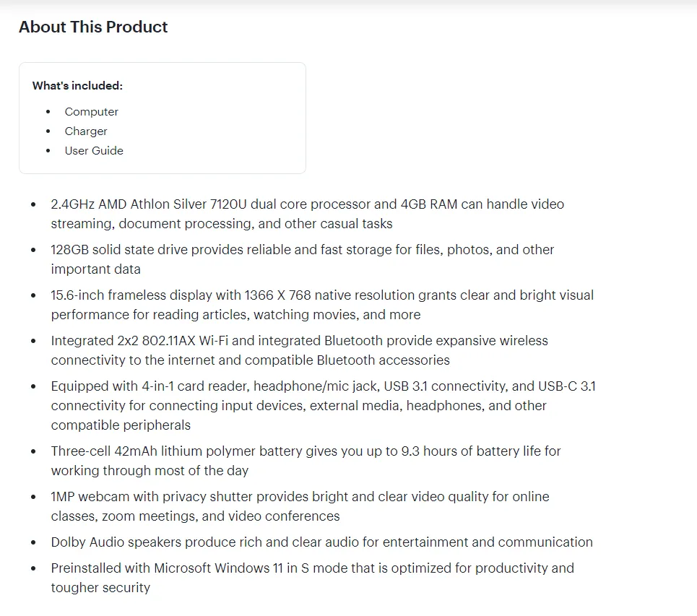697x616 pixels.
Task: Click the Three-cell 42mAh battery bullet
Action: coord(306,461)
